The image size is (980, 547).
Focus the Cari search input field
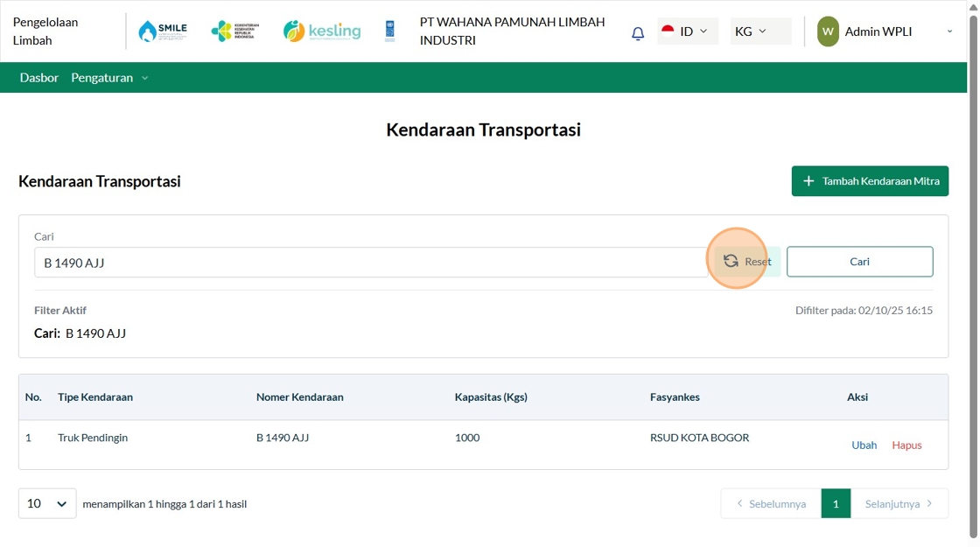[371, 263]
